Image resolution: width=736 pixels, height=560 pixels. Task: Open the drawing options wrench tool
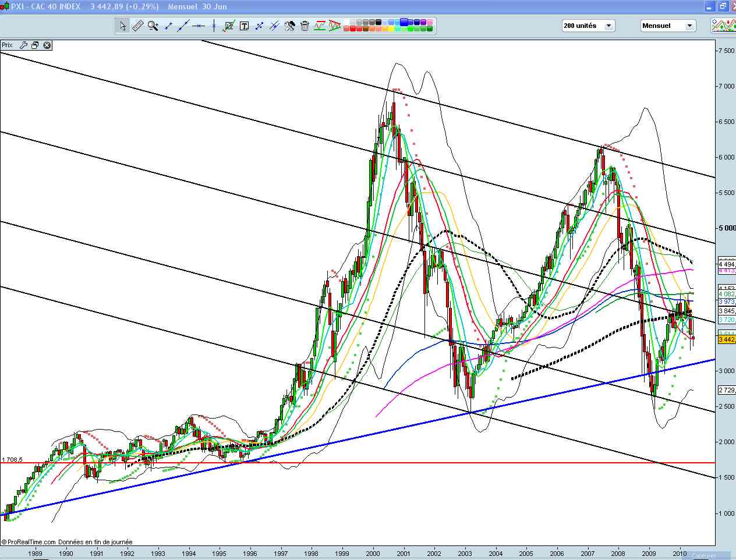(289, 26)
